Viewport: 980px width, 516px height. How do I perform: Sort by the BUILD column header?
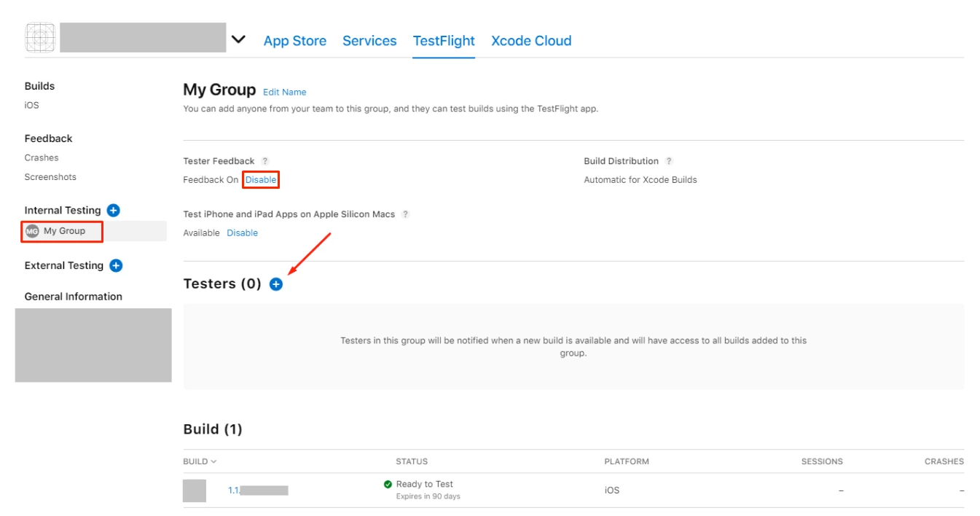[200, 461]
